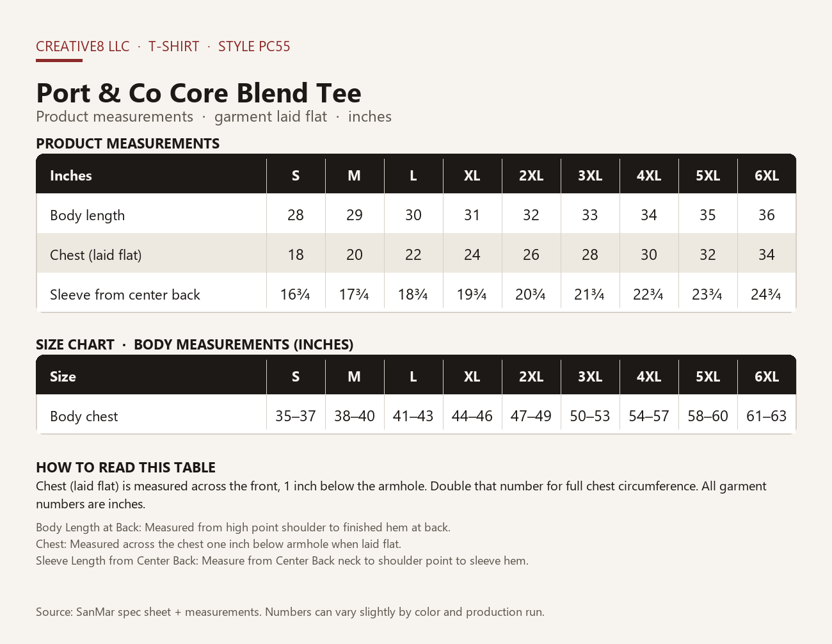Click the Port & Co Core Blend Tee title
The width and height of the screenshot is (832, 644).
point(198,93)
